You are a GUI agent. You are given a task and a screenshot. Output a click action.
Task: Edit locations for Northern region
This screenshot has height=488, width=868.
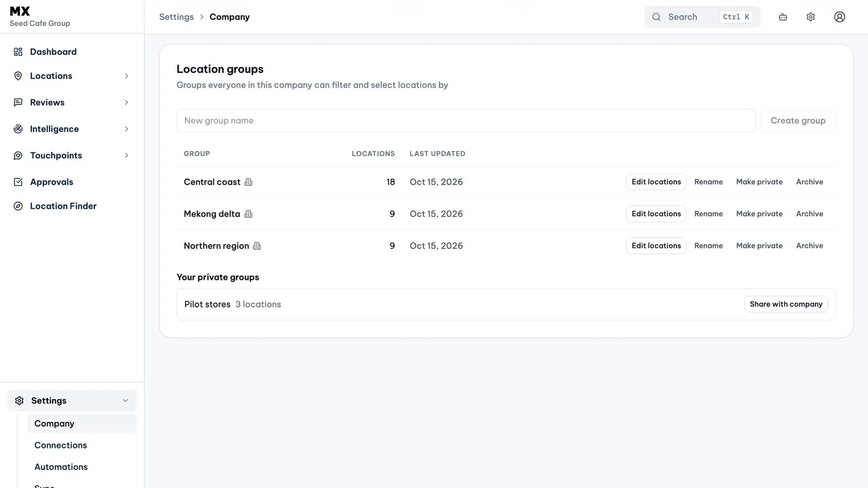(656, 246)
